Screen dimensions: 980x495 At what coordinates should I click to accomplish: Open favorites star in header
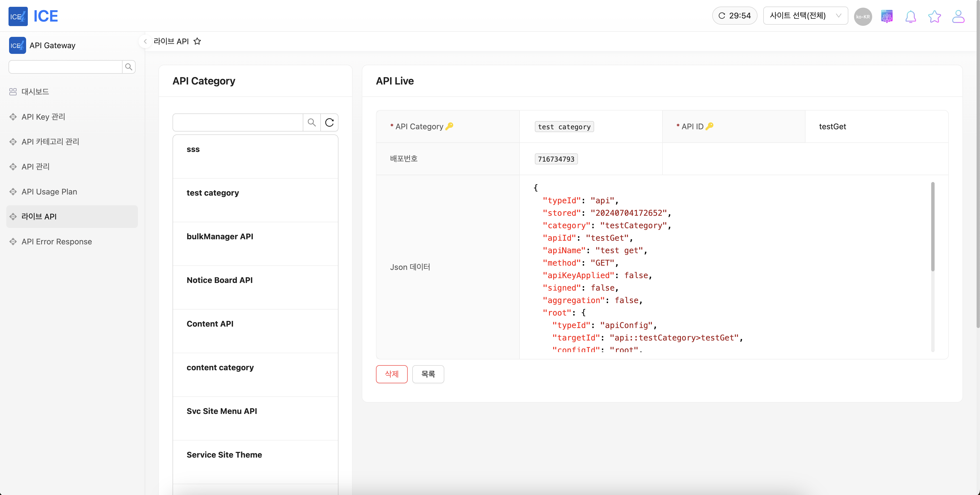pyautogui.click(x=934, y=16)
